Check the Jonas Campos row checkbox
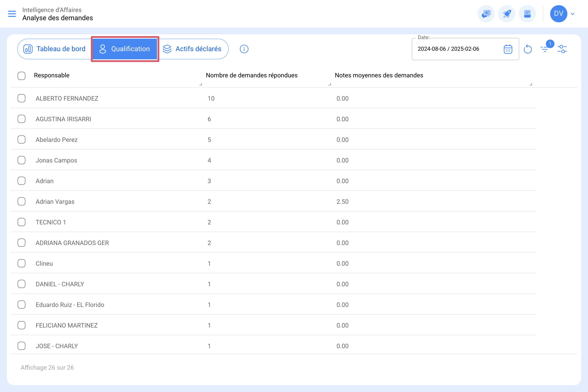 click(x=21, y=160)
